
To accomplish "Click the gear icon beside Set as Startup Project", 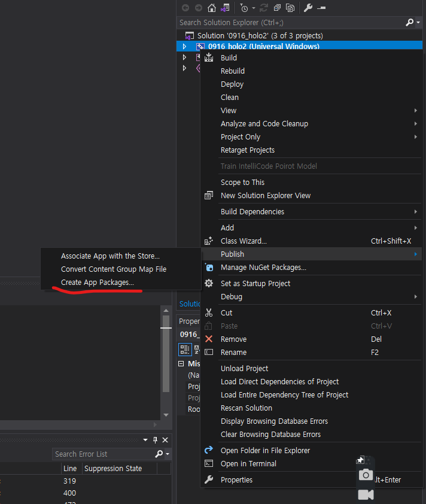I will coord(209,283).
